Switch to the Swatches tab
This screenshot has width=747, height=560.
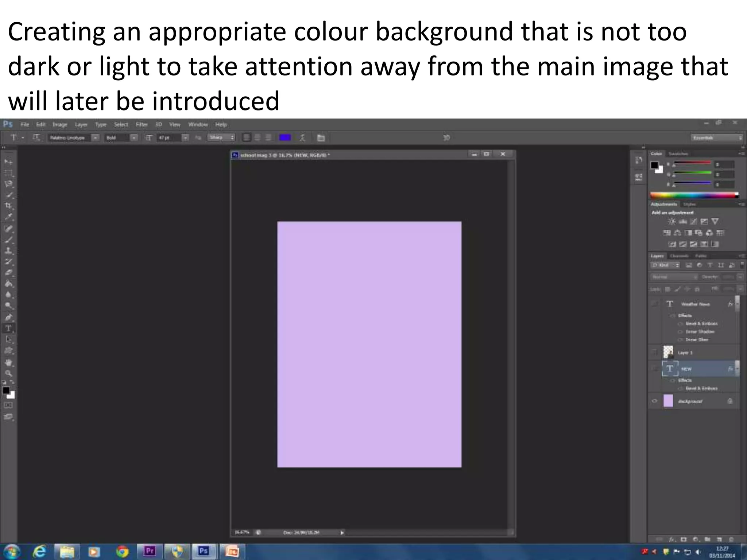(x=678, y=154)
